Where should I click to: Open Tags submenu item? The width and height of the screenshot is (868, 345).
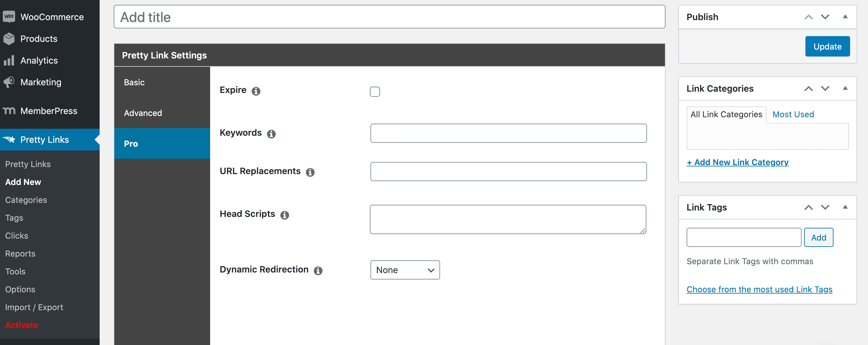point(14,218)
